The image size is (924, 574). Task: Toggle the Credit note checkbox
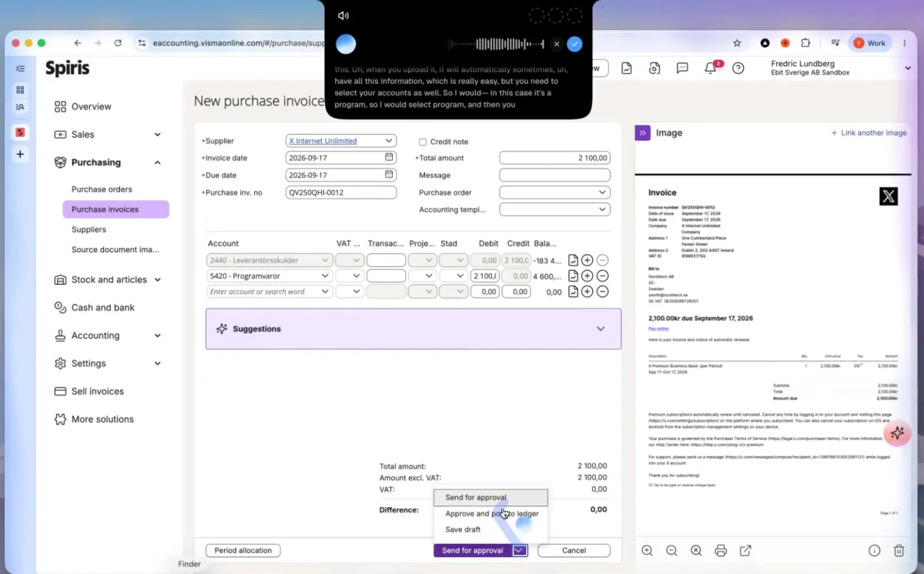click(423, 142)
